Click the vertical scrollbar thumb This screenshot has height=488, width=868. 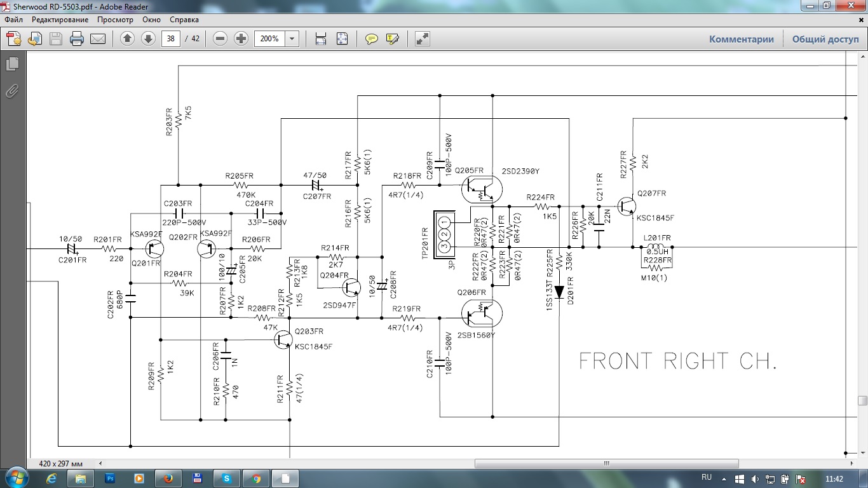click(862, 401)
